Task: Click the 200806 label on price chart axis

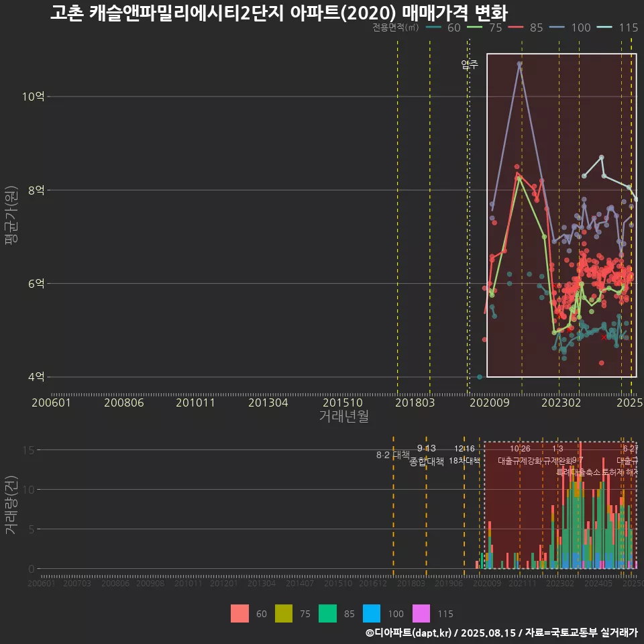Action: [124, 402]
